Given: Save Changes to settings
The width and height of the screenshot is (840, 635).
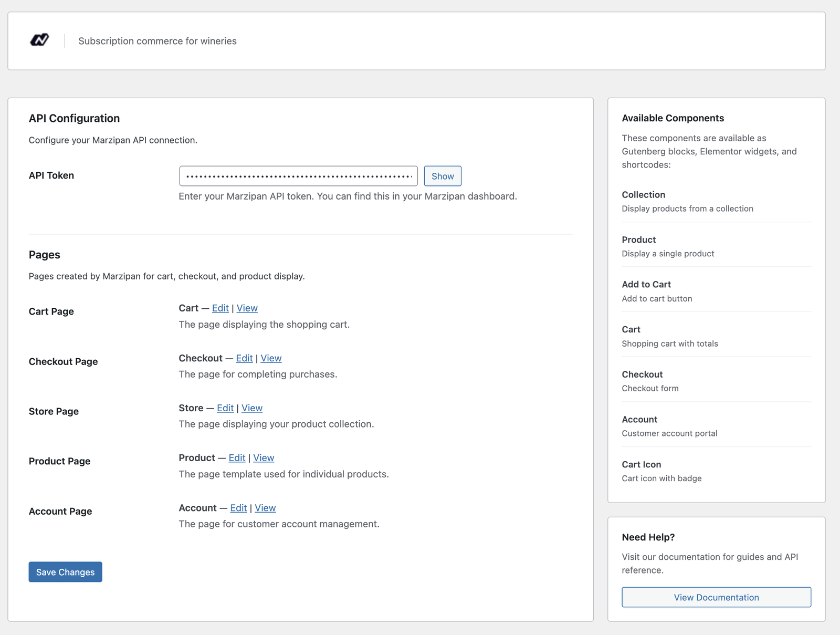Looking at the screenshot, I should tap(66, 572).
